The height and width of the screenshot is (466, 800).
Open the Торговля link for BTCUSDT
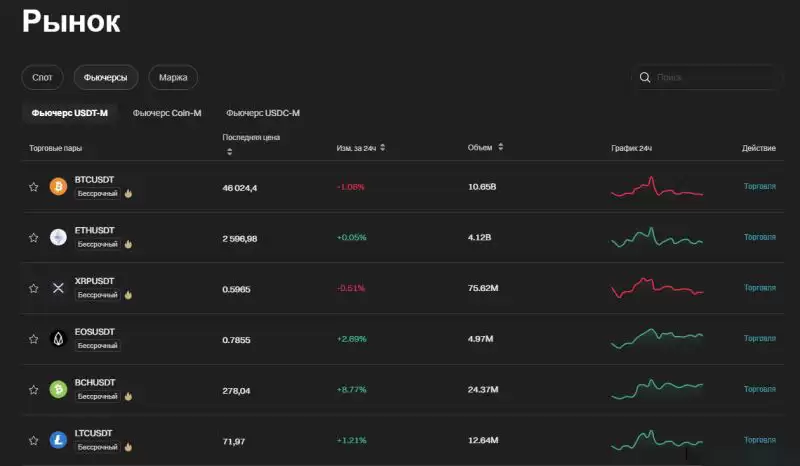coord(759,186)
